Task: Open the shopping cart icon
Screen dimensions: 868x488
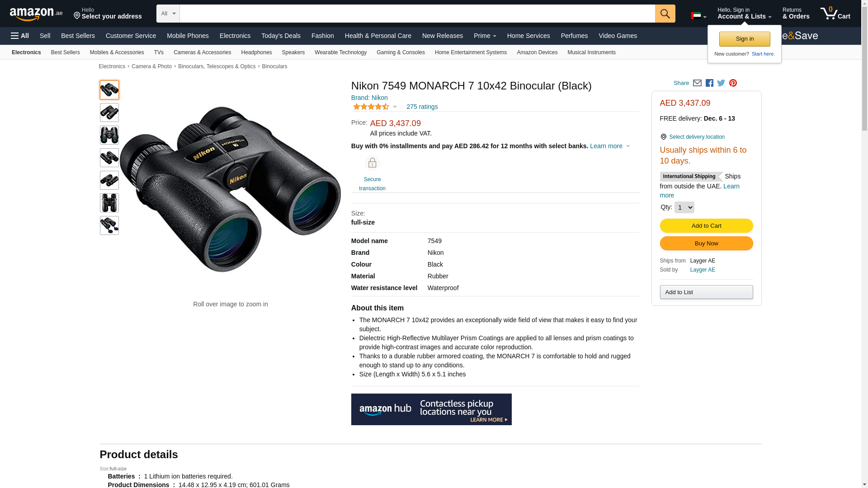Action: coord(835,13)
